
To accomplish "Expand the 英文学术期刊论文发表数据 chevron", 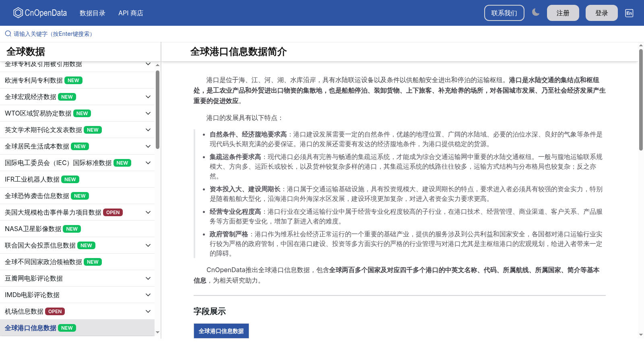I will [x=148, y=130].
